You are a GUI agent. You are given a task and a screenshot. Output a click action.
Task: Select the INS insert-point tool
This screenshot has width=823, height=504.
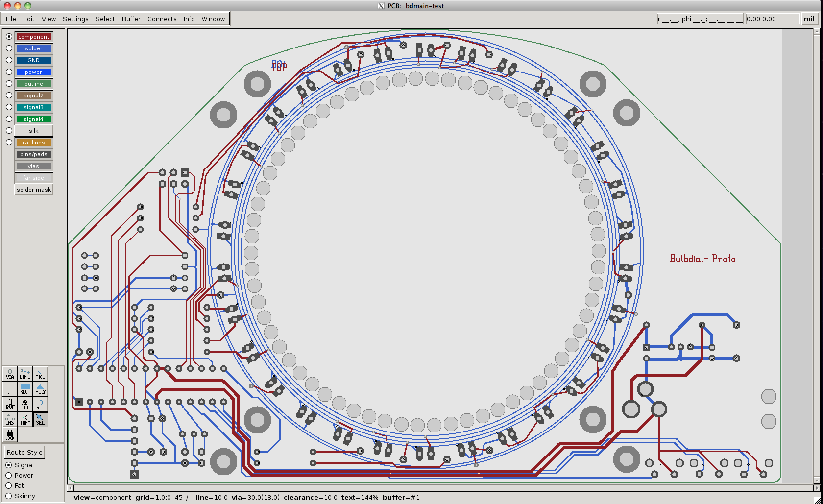click(x=10, y=419)
